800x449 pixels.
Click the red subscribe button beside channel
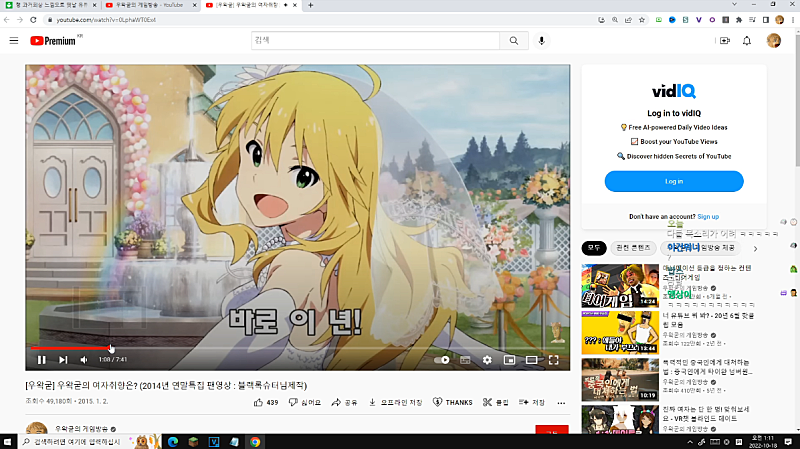coord(552,430)
